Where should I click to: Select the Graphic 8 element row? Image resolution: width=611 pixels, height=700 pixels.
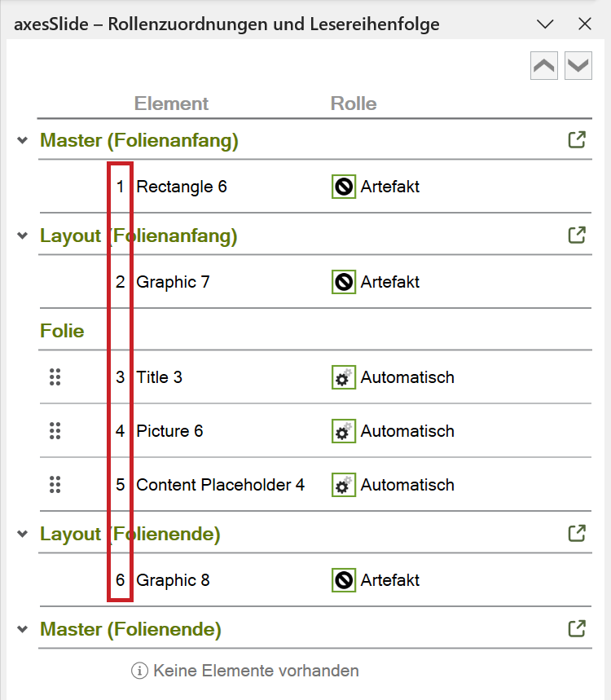(315, 580)
